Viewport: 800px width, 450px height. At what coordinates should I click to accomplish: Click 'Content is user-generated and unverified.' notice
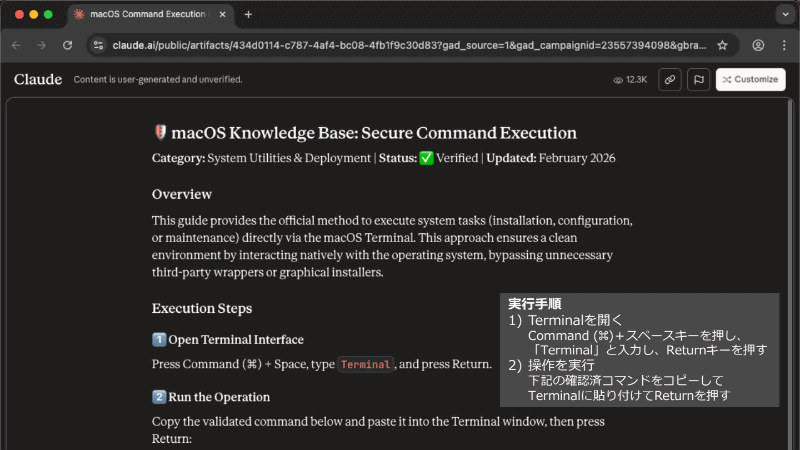(158, 80)
